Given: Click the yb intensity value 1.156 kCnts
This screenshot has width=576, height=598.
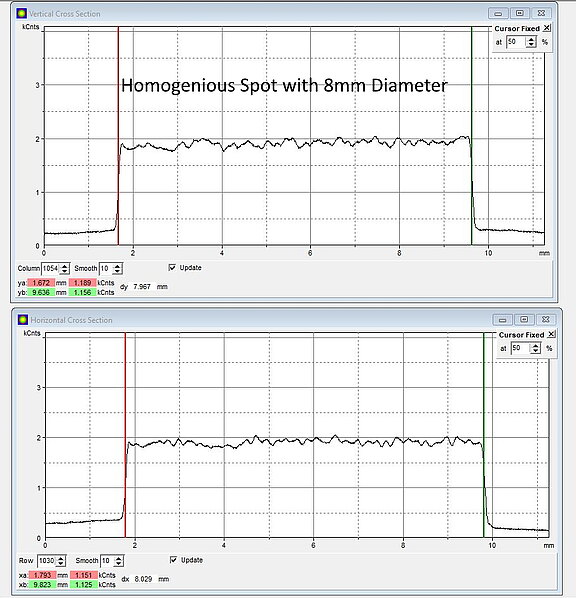Looking at the screenshot, I should 82,292.
